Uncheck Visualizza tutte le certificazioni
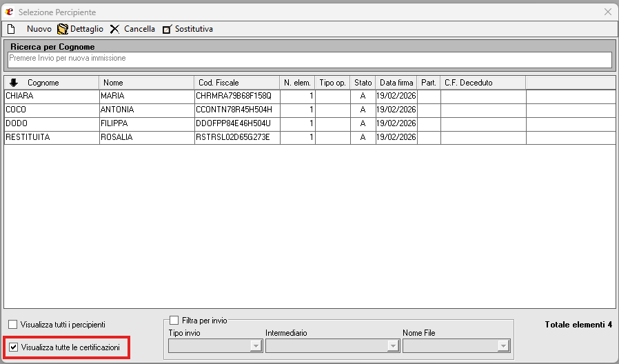The width and height of the screenshot is (619, 364). tap(14, 347)
